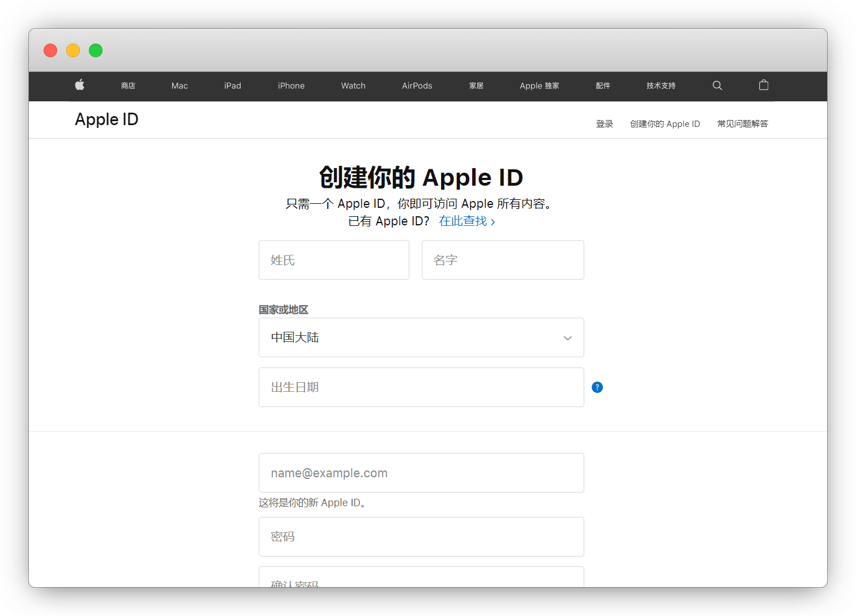856x616 pixels.
Task: Open the Watch navigation item
Action: 353,86
